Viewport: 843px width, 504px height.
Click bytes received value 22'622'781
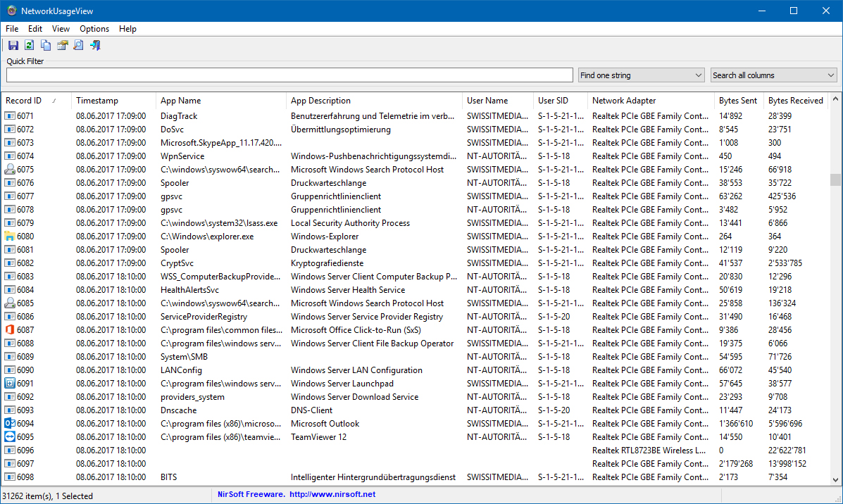point(787,451)
